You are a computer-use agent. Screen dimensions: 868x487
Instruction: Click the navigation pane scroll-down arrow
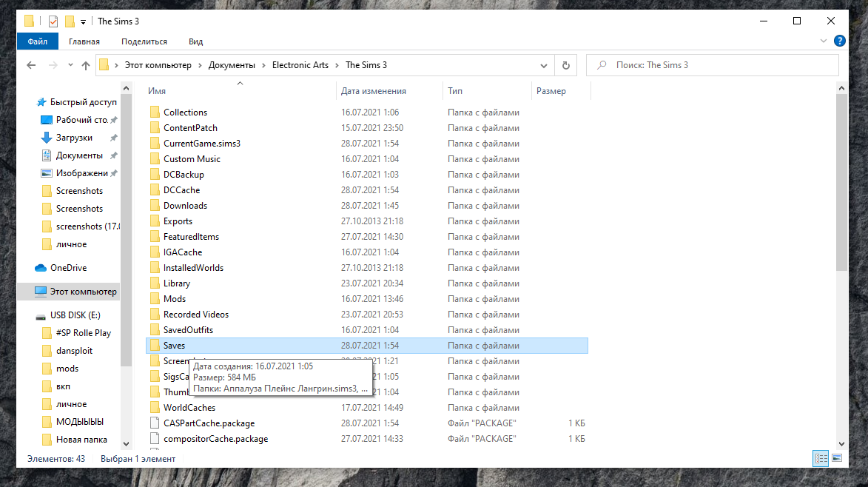pos(126,444)
